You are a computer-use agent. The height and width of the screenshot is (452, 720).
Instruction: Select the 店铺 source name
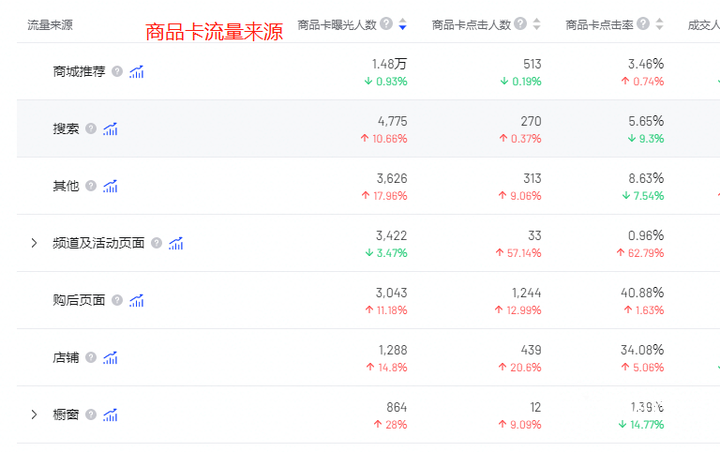66,357
